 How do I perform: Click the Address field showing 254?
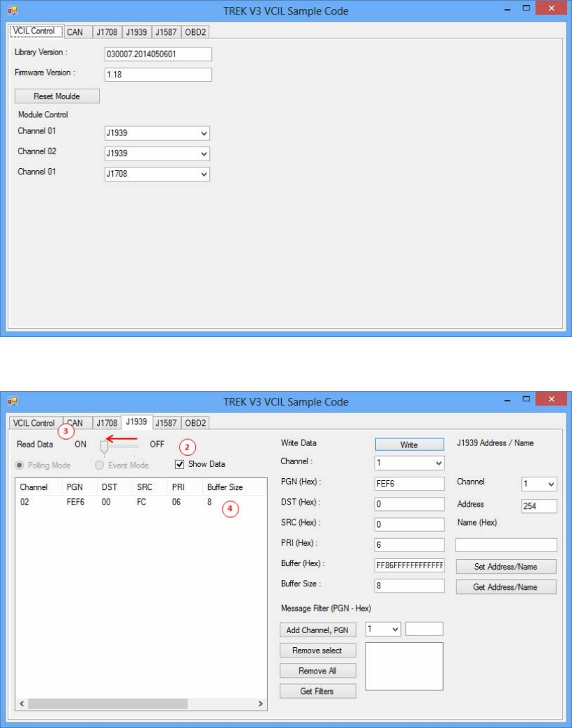539,506
